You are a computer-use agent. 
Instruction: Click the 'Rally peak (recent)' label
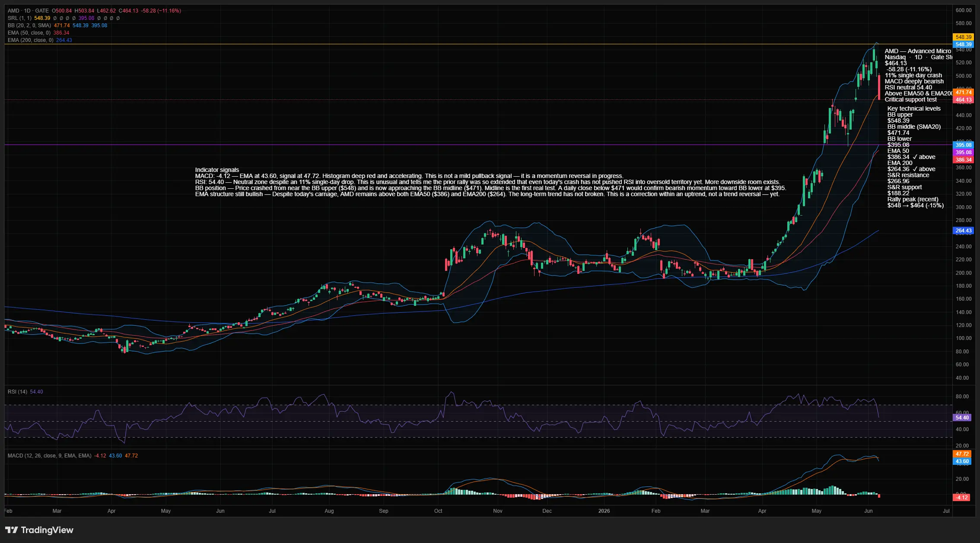click(913, 200)
